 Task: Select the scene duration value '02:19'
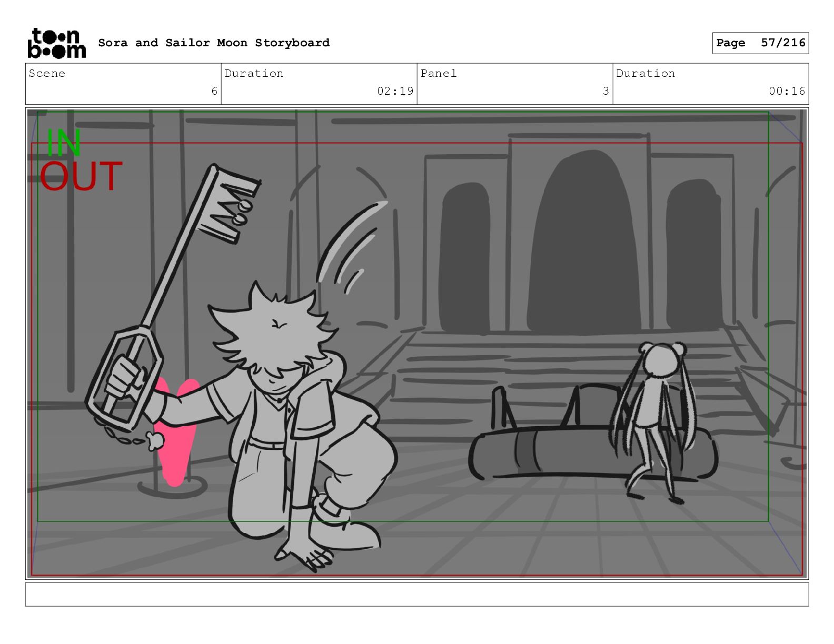pos(395,91)
